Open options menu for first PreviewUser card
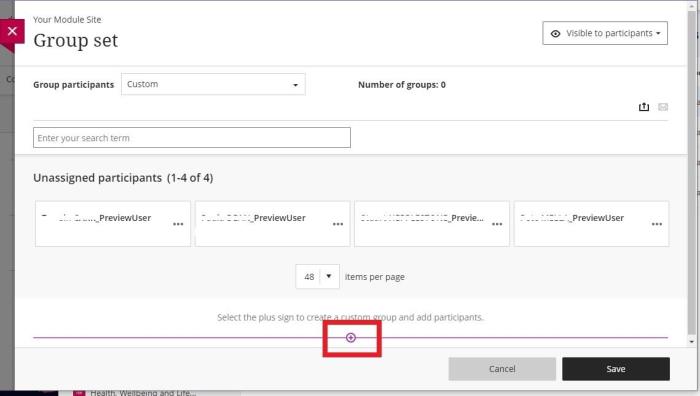 coord(178,224)
